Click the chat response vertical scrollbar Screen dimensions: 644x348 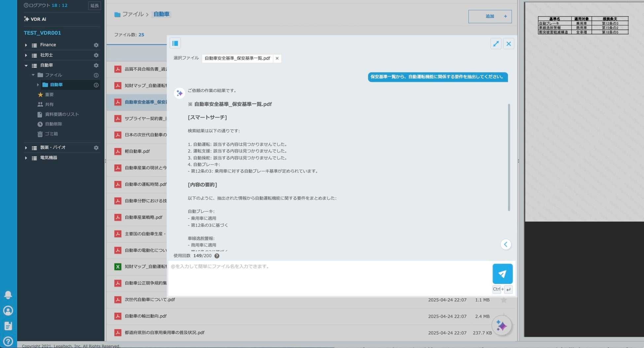pos(509,157)
